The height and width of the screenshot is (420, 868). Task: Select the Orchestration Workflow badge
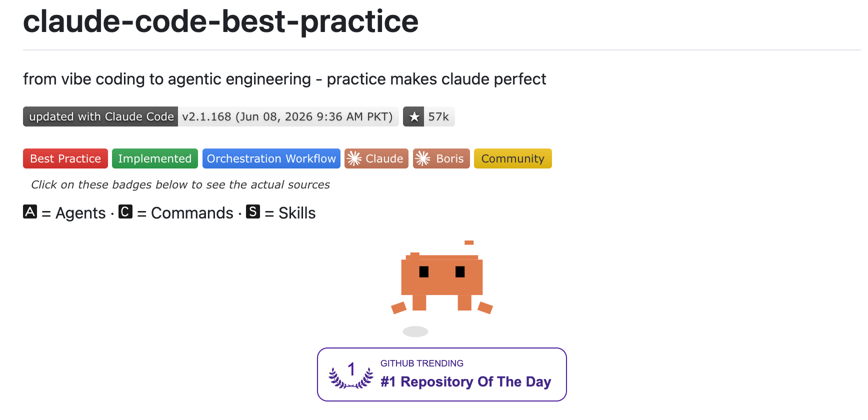[x=271, y=158]
